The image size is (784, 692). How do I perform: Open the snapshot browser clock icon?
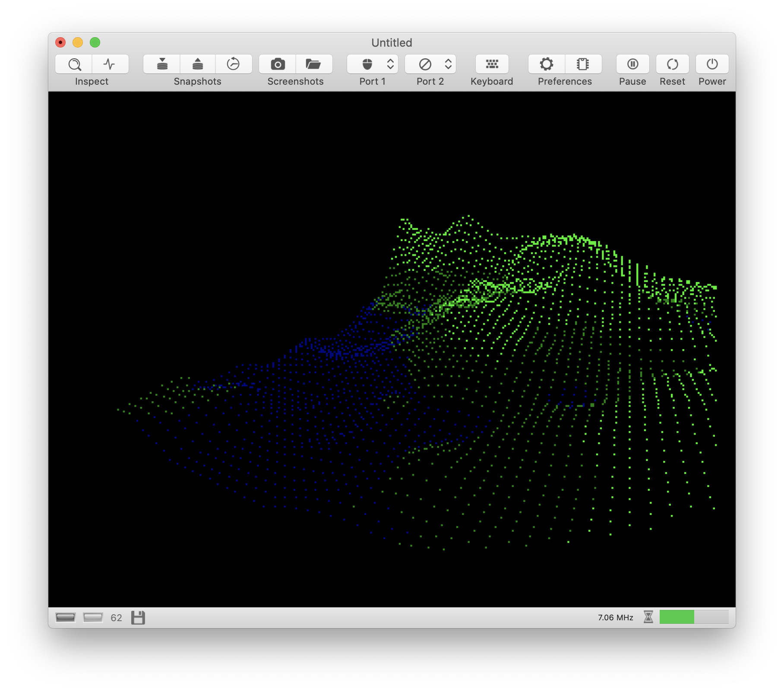[x=234, y=64]
